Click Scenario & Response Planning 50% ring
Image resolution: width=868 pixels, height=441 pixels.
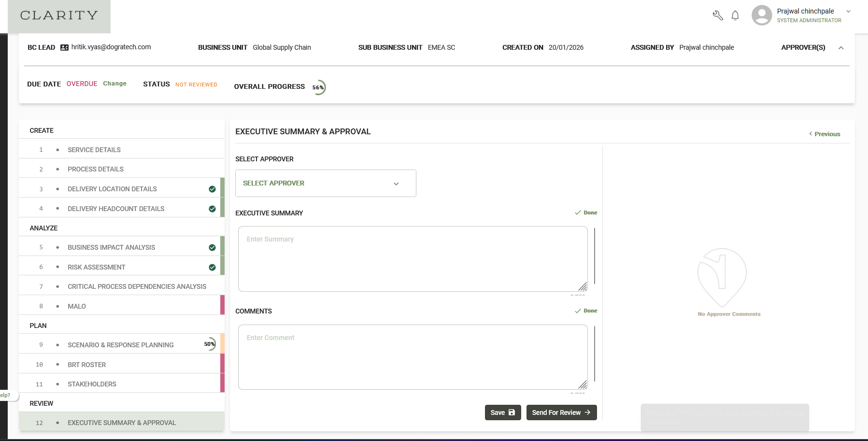[209, 344]
